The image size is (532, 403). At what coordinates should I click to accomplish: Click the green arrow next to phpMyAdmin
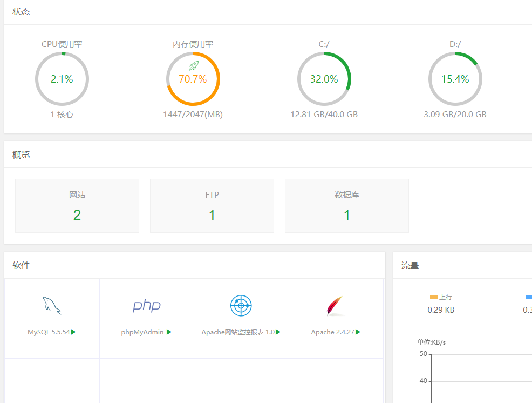(x=169, y=332)
